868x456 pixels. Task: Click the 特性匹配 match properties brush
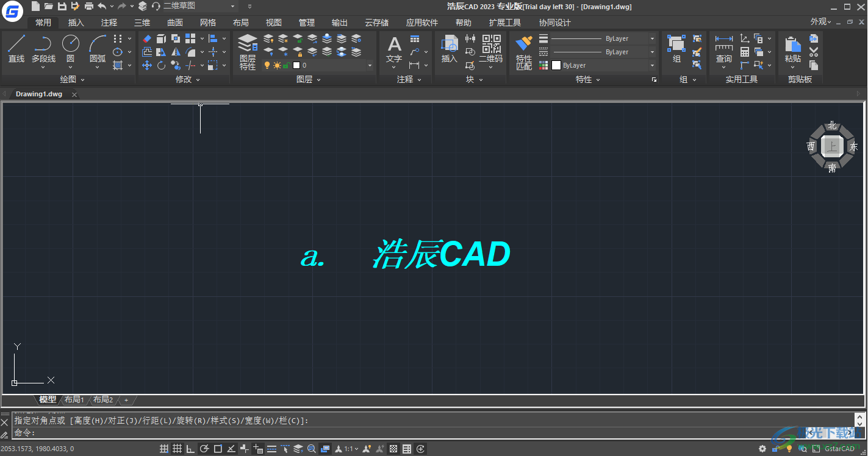524,52
